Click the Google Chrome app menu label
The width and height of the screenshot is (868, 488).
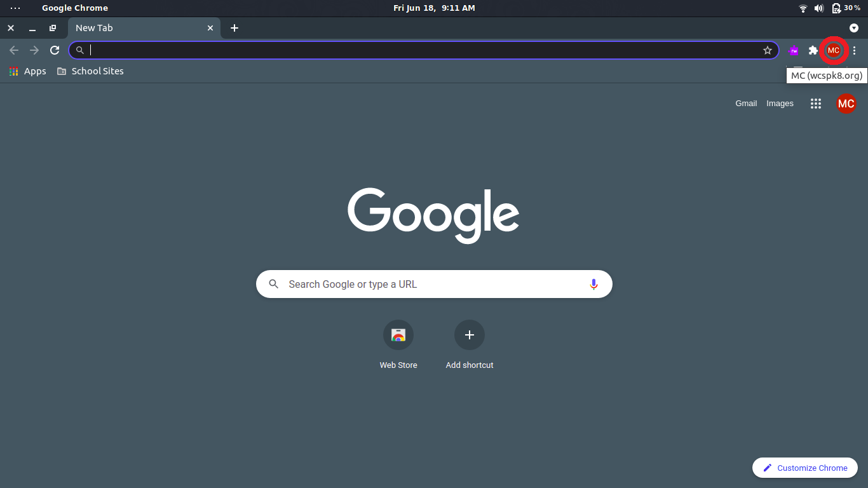75,8
